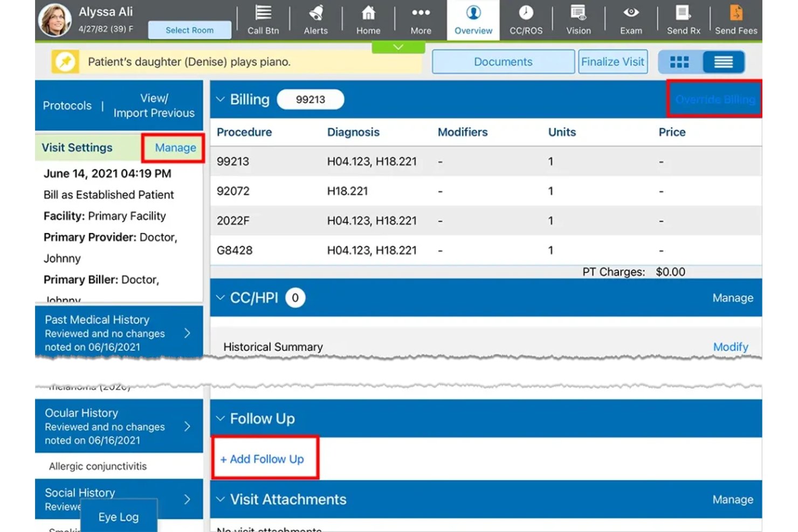This screenshot has height=532, width=798.
Task: Open Protocols in the left panel
Action: [67, 106]
